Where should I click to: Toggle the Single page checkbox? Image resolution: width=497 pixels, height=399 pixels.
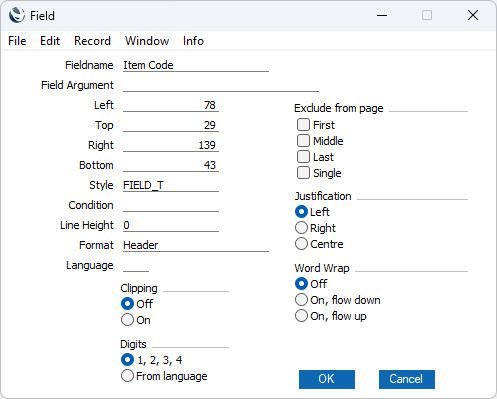pyautogui.click(x=303, y=173)
